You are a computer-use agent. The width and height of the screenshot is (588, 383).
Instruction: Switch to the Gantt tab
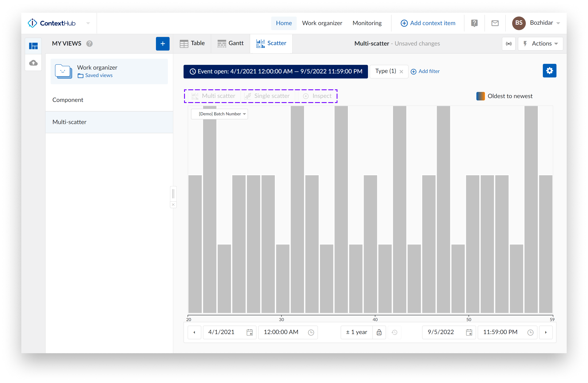click(x=231, y=43)
